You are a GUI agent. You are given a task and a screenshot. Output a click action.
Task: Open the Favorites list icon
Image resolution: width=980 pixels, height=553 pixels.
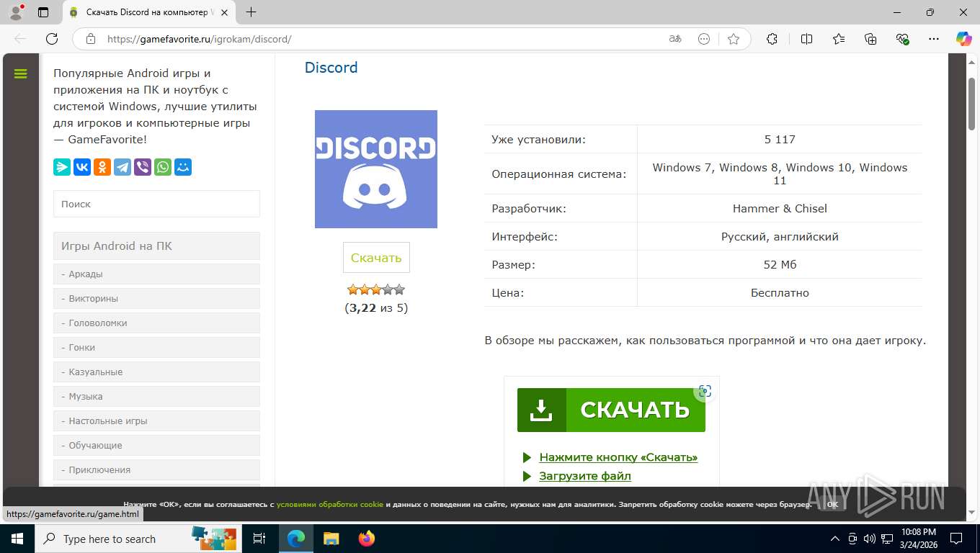click(x=839, y=39)
